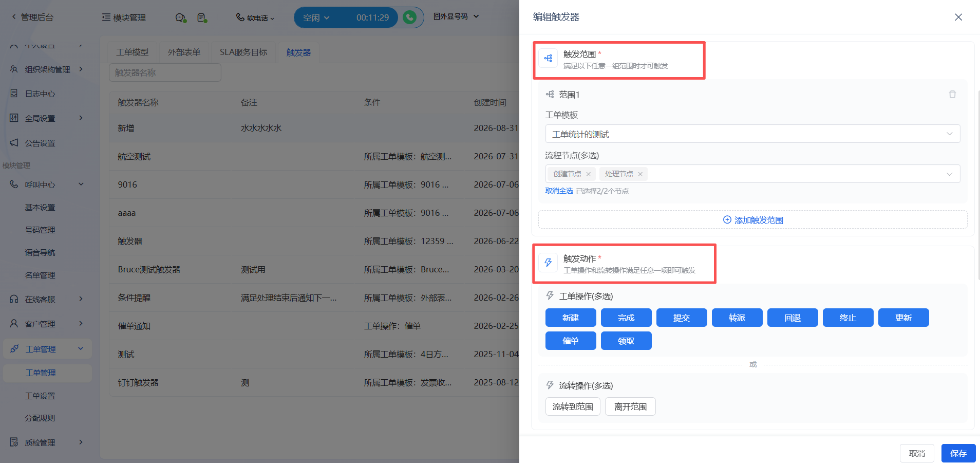Toggle the 催单 ticket operation
This screenshot has height=463, width=980.
pyautogui.click(x=571, y=341)
